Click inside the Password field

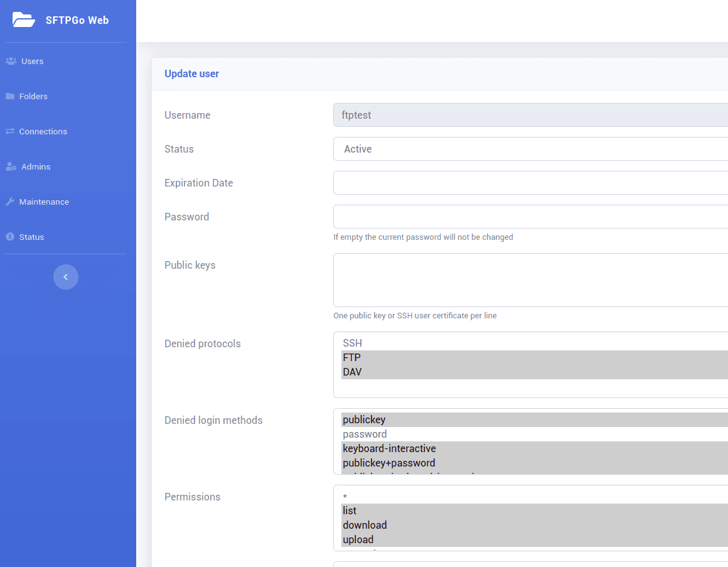coord(530,217)
